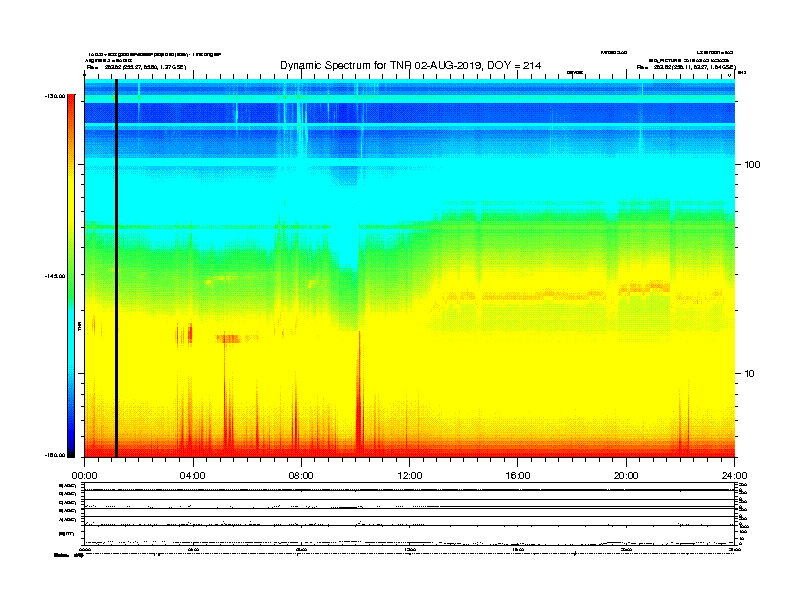Click the "08:00" time axis label
The height and width of the screenshot is (612, 792).
click(301, 476)
